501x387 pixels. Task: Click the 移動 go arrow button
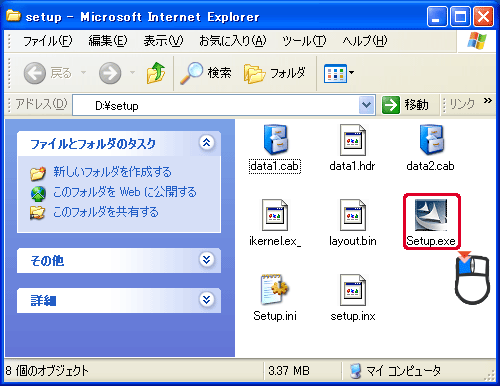(x=391, y=105)
